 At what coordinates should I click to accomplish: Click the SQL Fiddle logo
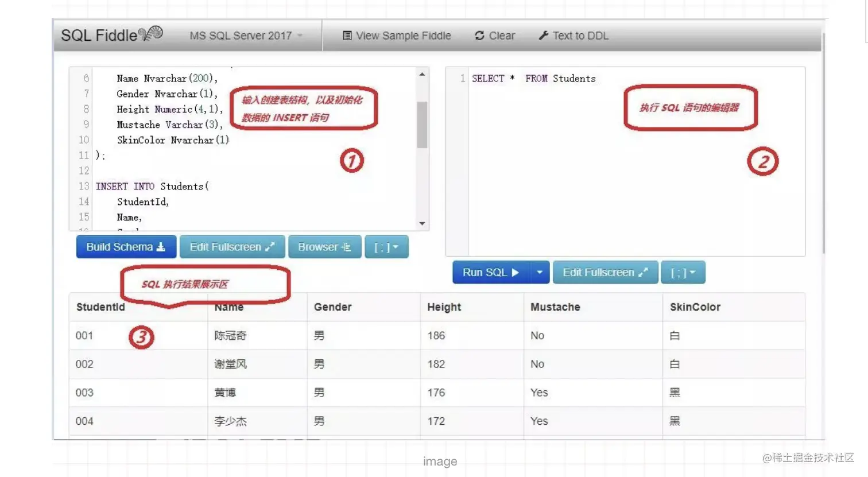click(x=111, y=35)
